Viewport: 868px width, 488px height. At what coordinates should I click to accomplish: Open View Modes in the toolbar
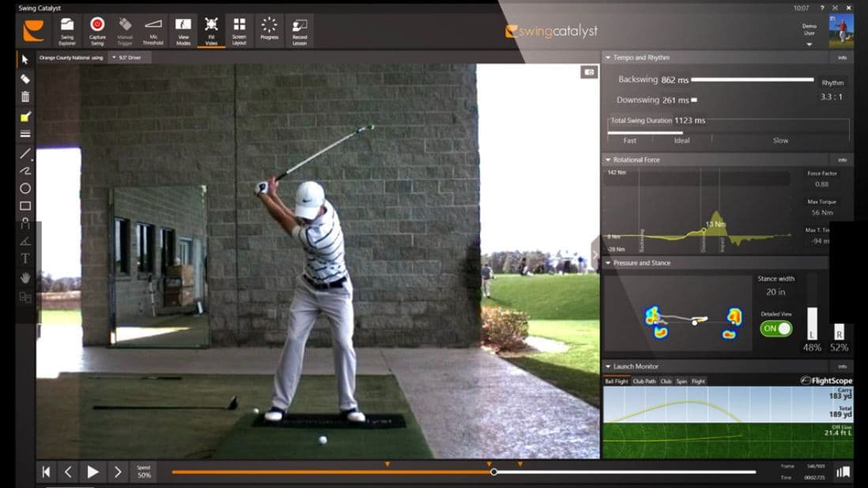point(183,30)
